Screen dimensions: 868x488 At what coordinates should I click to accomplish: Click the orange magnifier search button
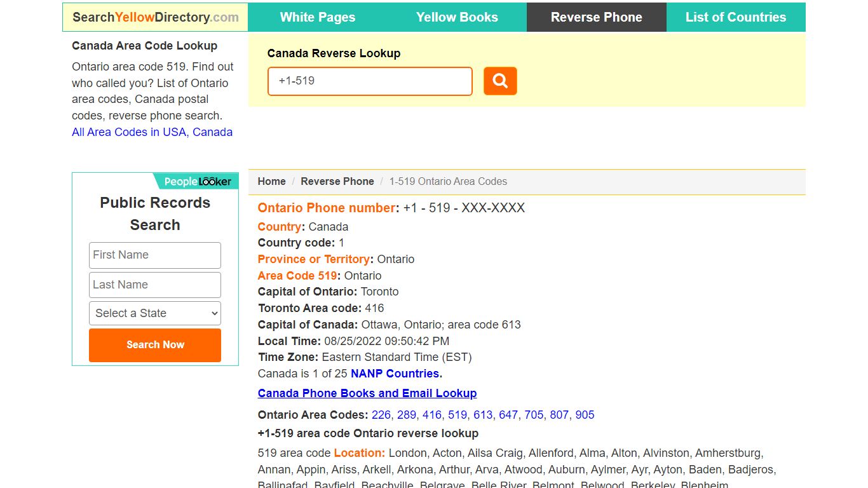[500, 81]
